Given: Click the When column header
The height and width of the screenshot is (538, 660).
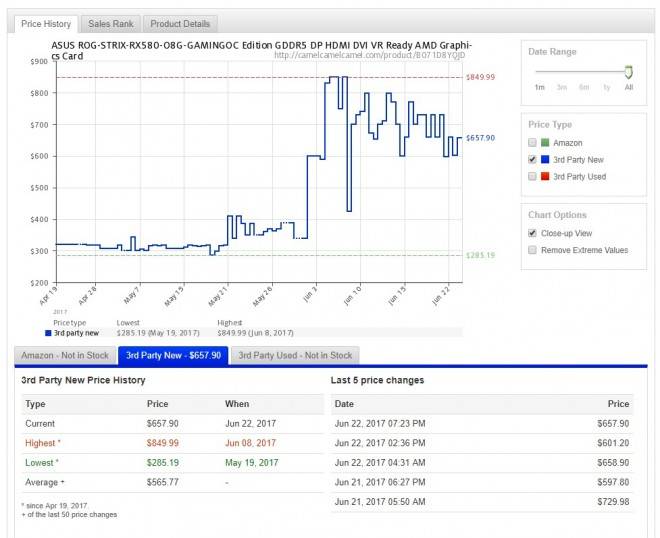Looking at the screenshot, I should tap(237, 404).
